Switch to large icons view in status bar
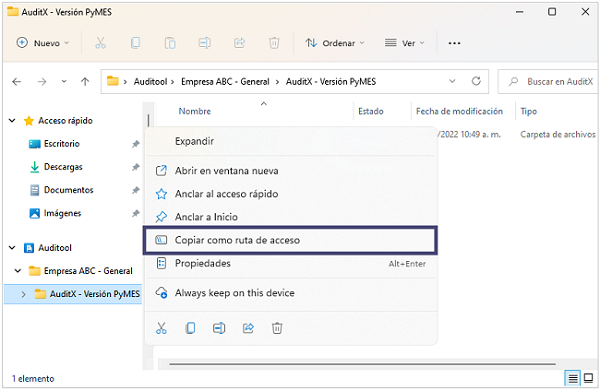 (589, 378)
